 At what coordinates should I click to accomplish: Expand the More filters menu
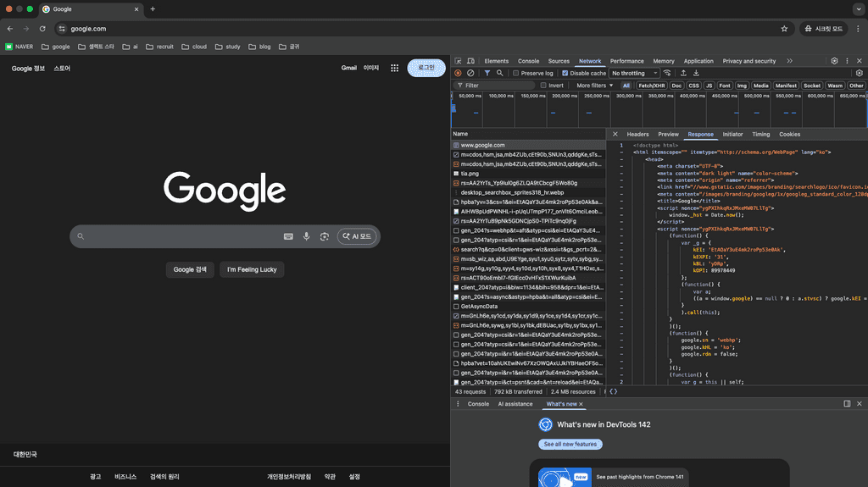[x=594, y=86]
